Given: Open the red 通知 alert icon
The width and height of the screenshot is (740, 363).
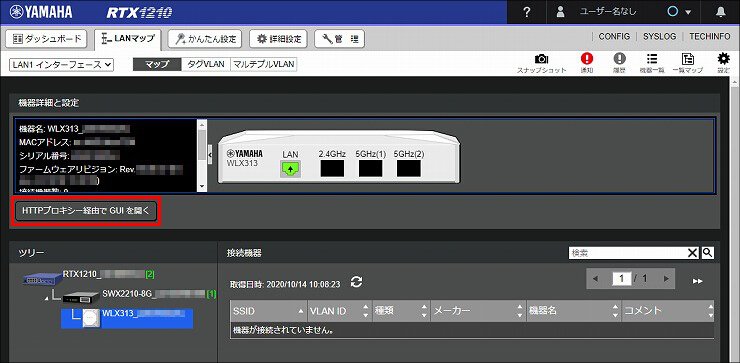Looking at the screenshot, I should click(x=587, y=63).
